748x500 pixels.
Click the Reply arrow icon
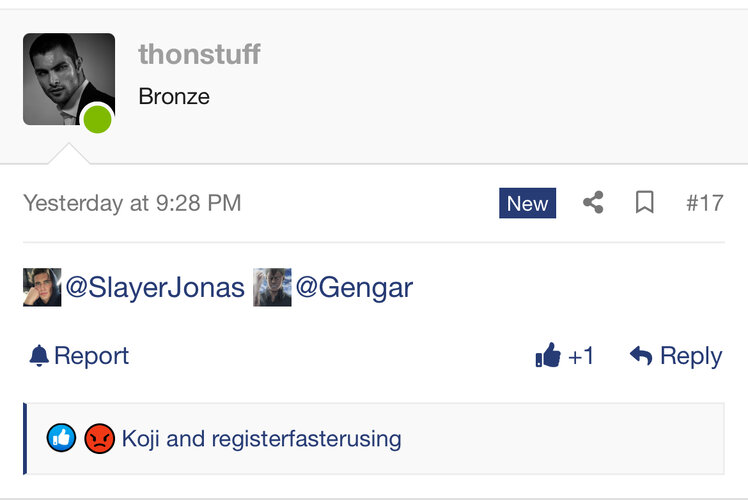[641, 356]
